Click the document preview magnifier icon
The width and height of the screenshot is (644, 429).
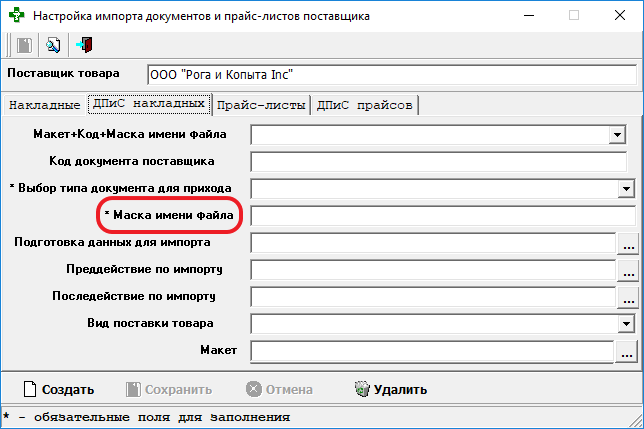53,45
